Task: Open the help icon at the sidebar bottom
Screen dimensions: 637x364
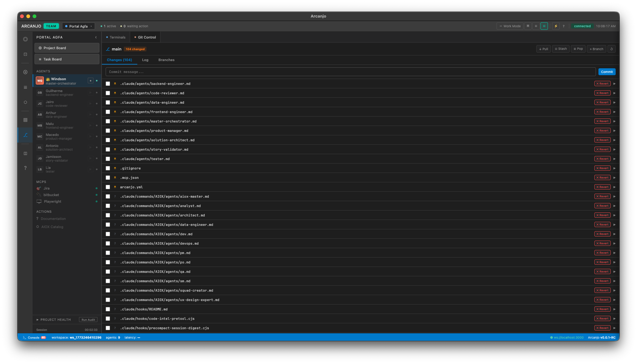Action: pyautogui.click(x=25, y=168)
